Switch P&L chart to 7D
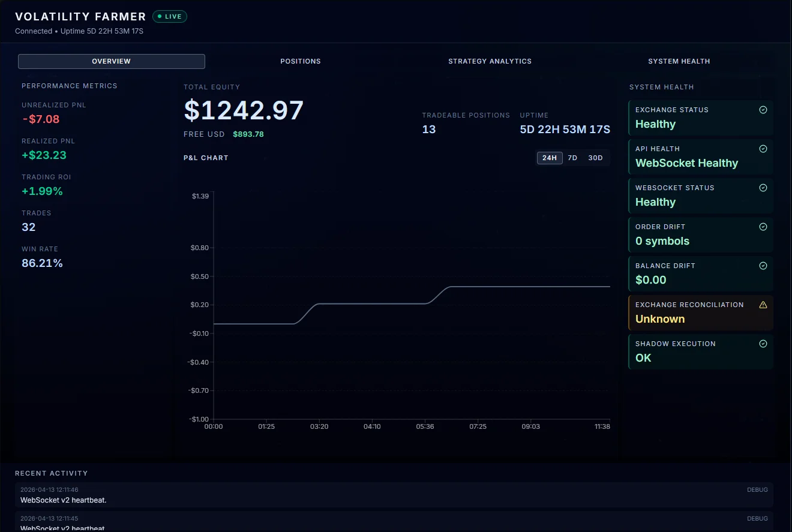The width and height of the screenshot is (792, 532). pos(572,158)
